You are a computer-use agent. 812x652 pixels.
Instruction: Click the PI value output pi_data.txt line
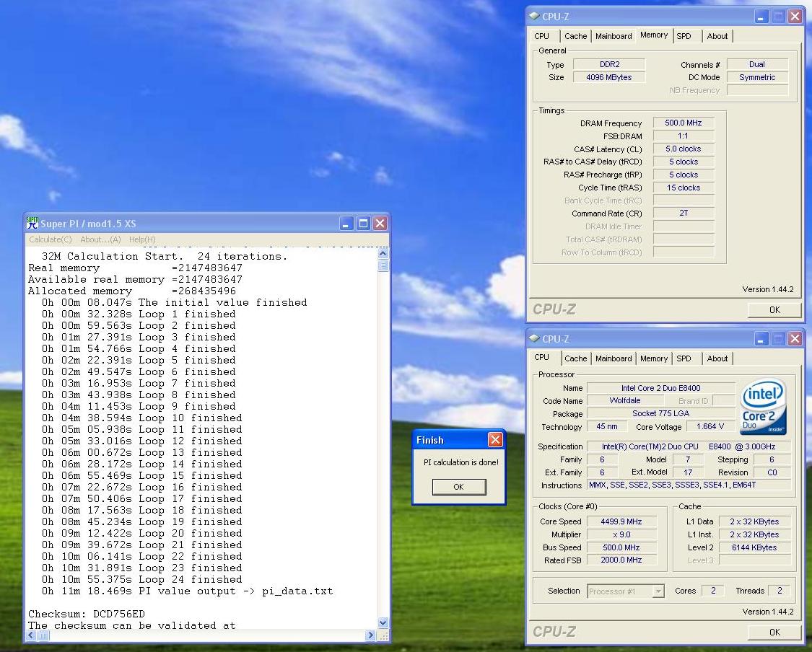click(x=187, y=591)
